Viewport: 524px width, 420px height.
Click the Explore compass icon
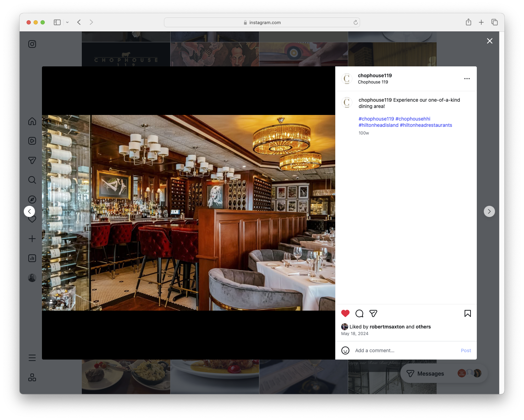pos(32,199)
